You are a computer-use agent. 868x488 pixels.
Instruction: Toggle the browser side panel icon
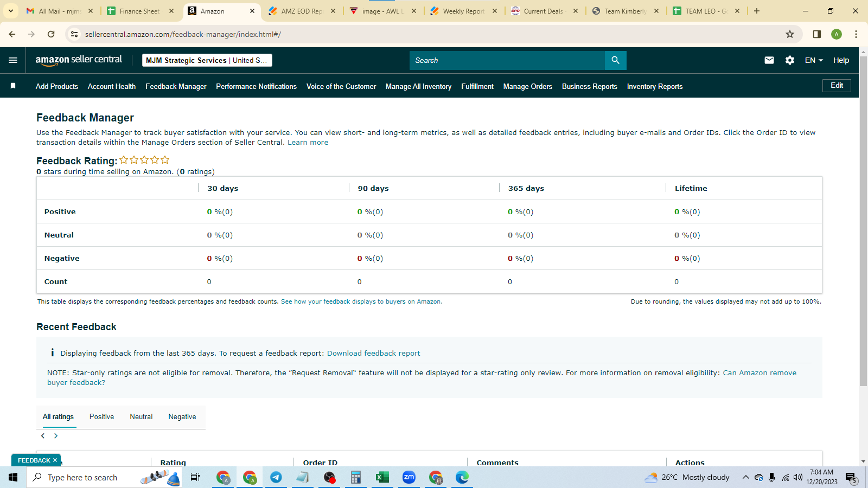click(816, 34)
